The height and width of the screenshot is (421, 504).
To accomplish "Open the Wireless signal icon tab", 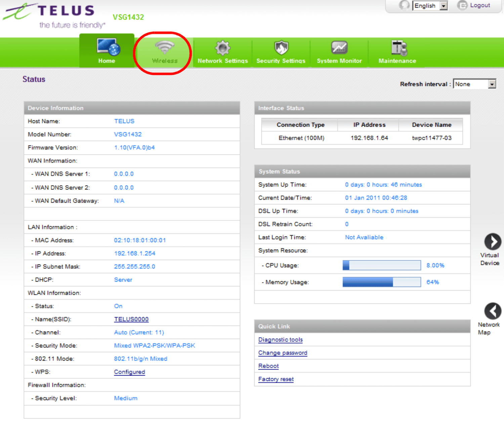I will tap(164, 47).
